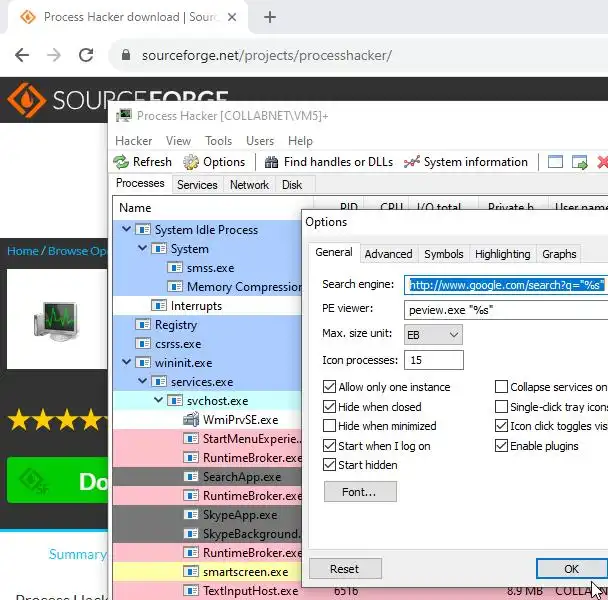Viewport: 608px width, 600px height.
Task: Click the smartscreen.exe process icon
Action: coord(191,572)
